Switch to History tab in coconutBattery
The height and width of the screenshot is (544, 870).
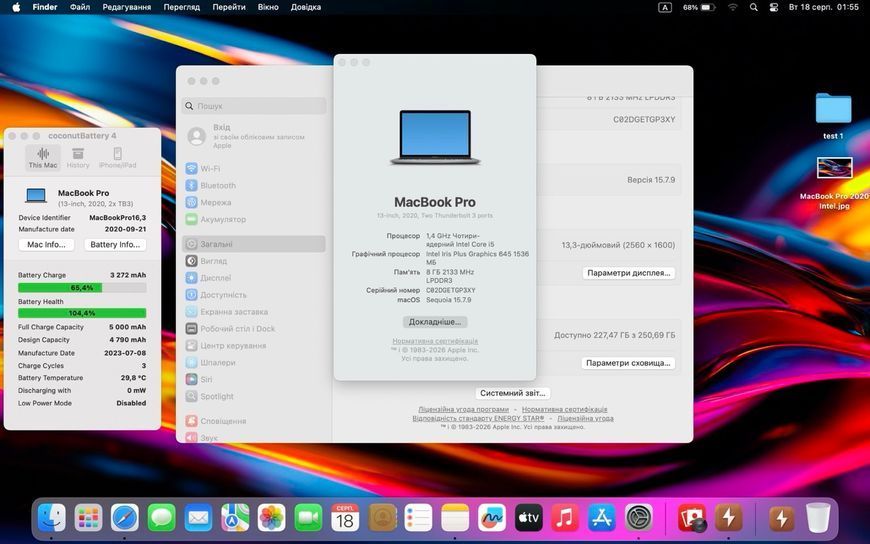click(78, 158)
